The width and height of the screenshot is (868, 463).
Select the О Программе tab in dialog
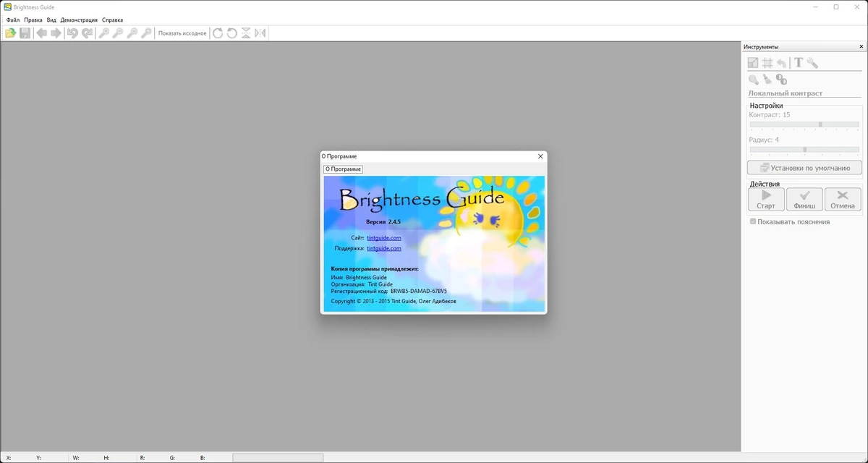[343, 169]
